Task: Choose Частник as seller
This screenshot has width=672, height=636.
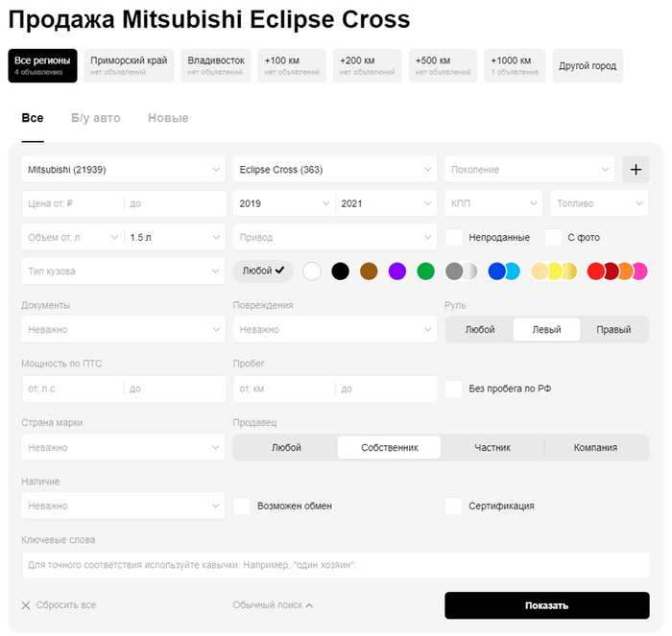Action: coord(492,448)
